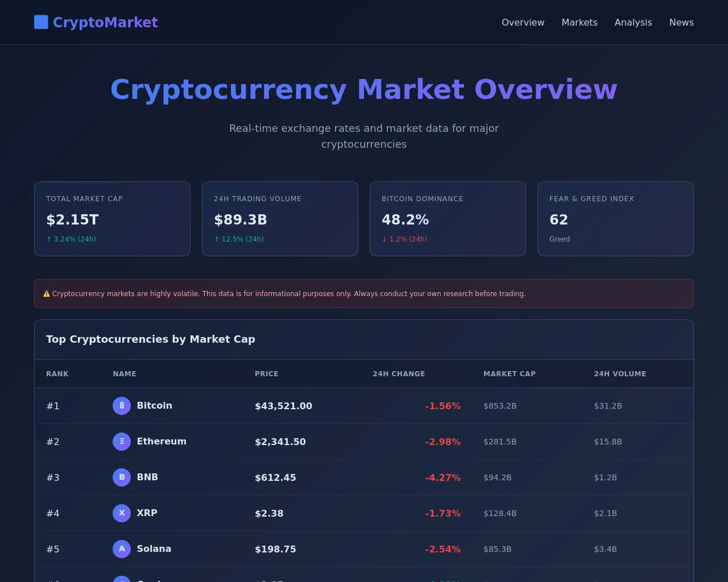Click the Solana name text
The height and width of the screenshot is (582, 728).
(x=154, y=548)
